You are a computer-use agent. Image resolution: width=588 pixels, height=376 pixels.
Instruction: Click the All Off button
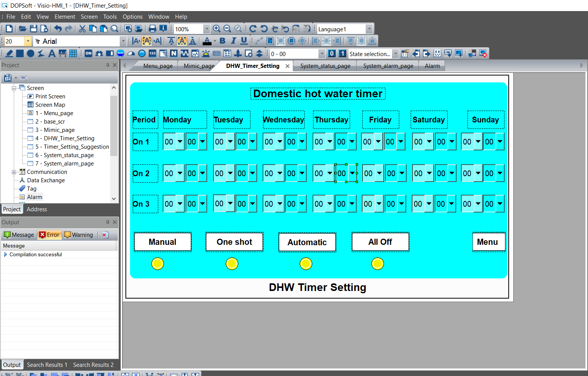click(x=380, y=242)
